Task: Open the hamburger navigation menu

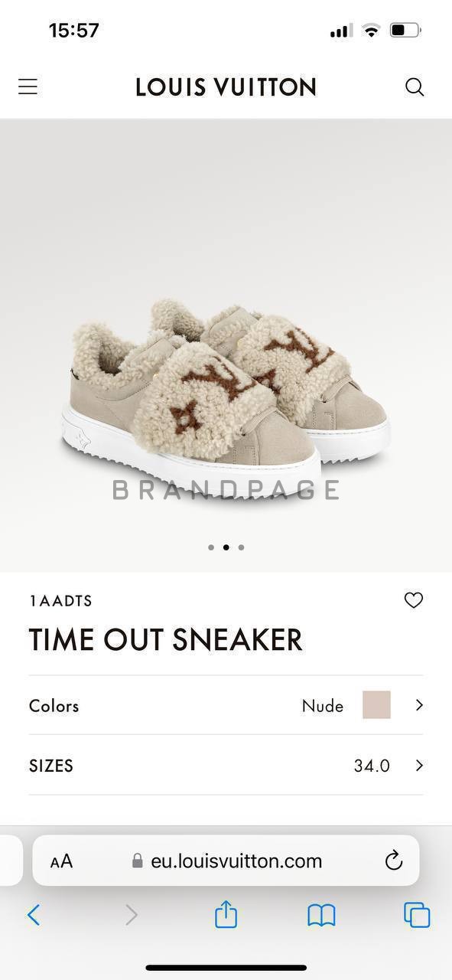Action: (x=28, y=87)
